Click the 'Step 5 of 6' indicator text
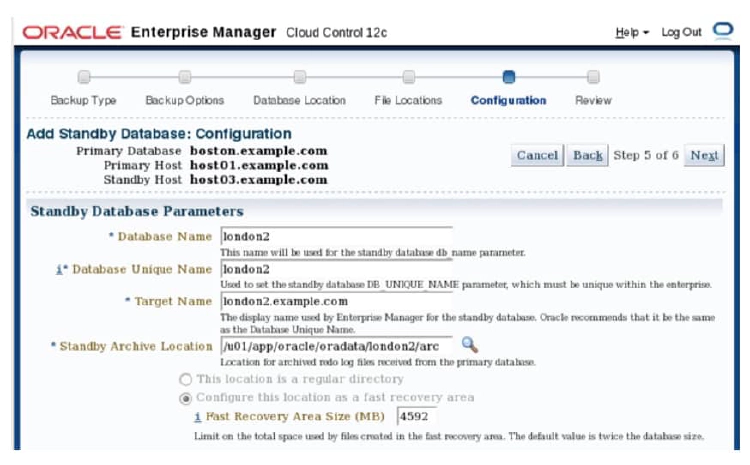This screenshot has height=465, width=750. click(x=646, y=155)
